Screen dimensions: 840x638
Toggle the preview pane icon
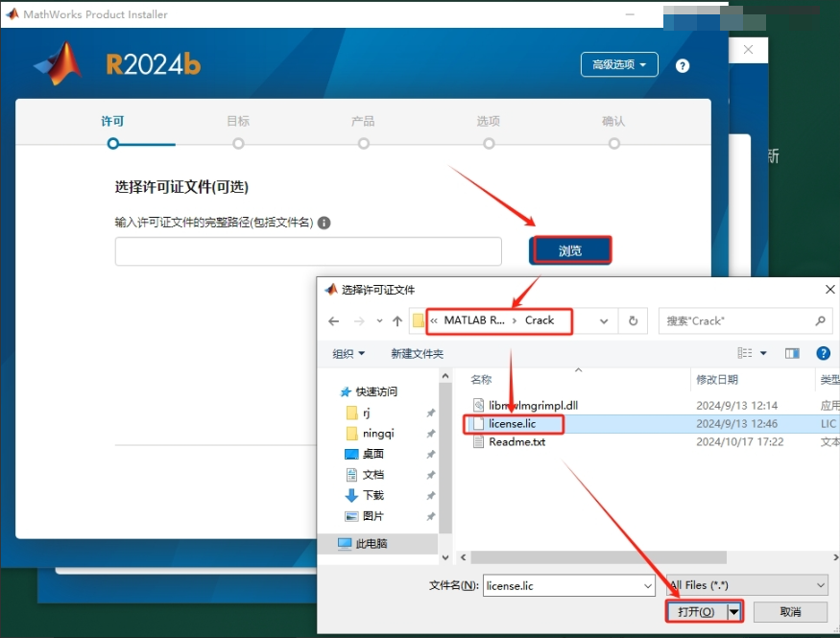tap(792, 353)
